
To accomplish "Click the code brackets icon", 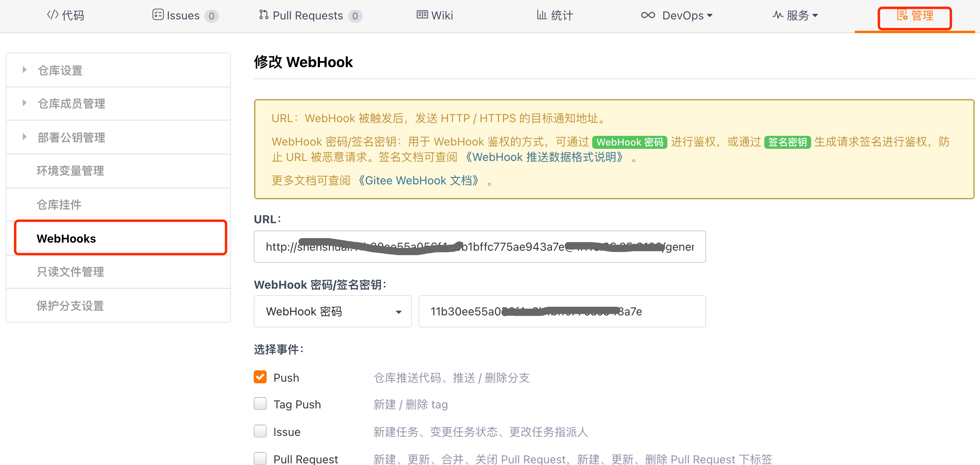I will [x=53, y=15].
